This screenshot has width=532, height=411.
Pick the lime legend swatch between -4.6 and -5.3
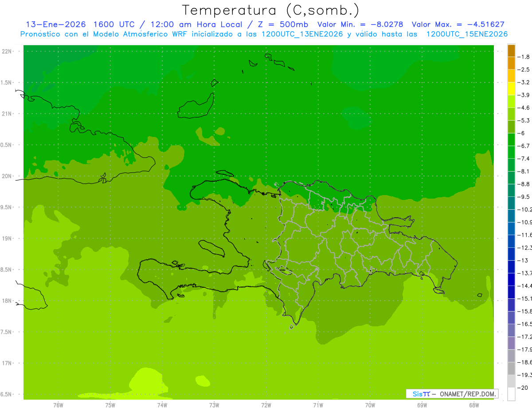point(511,114)
